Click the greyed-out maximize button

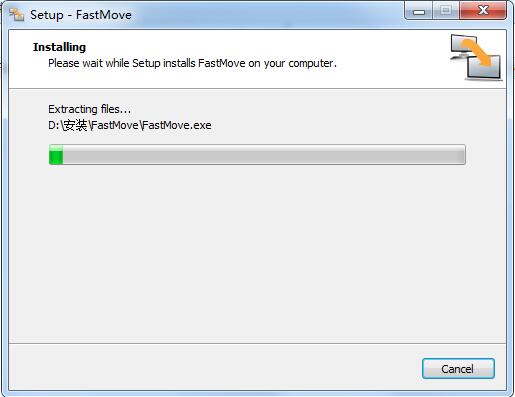pyautogui.click(x=446, y=11)
